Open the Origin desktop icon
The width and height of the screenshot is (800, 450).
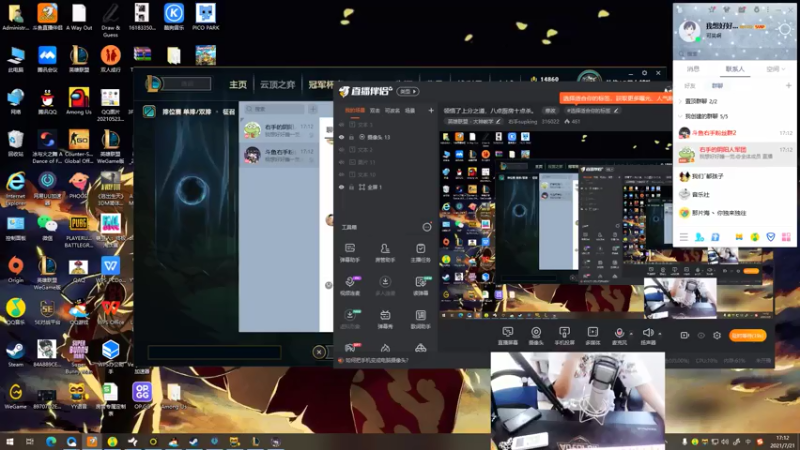click(15, 269)
